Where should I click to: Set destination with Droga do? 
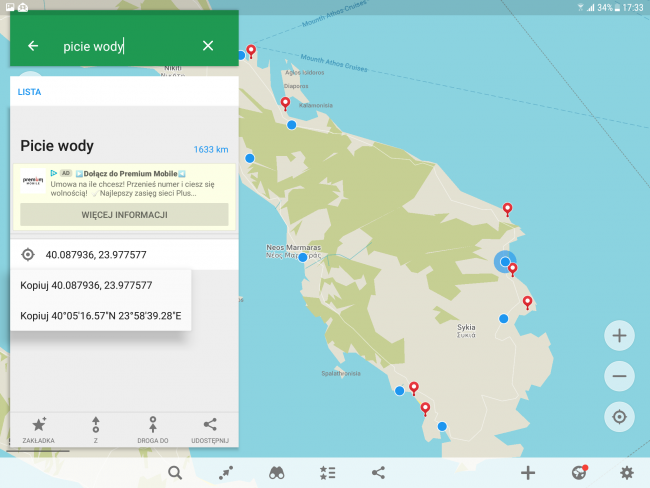153,429
